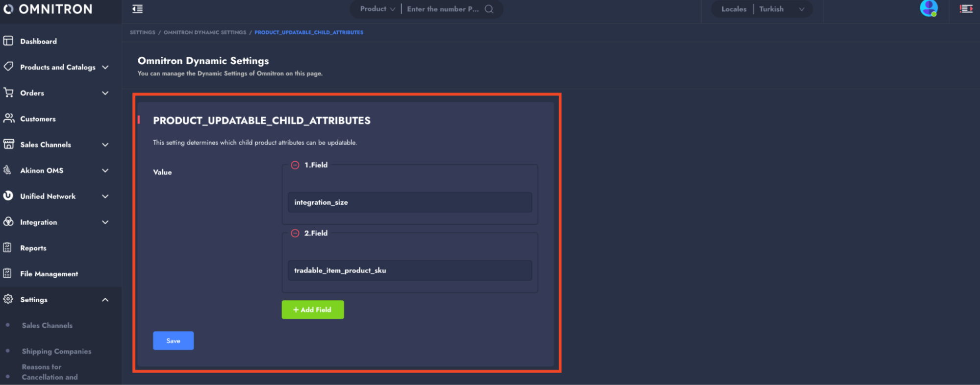Image resolution: width=980 pixels, height=385 pixels.
Task: Click the Customers icon in sidebar
Action: pyautogui.click(x=8, y=119)
